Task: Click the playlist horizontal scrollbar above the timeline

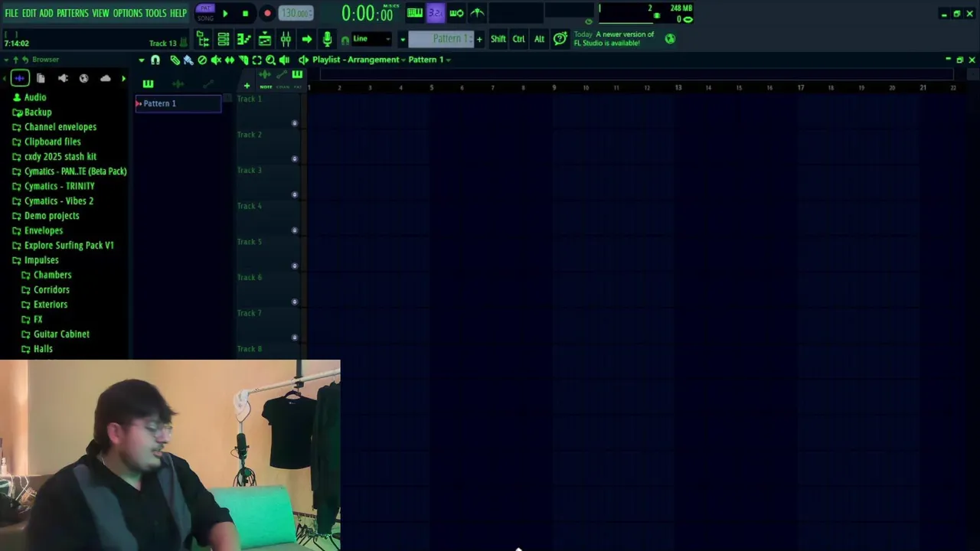Action: pyautogui.click(x=637, y=74)
